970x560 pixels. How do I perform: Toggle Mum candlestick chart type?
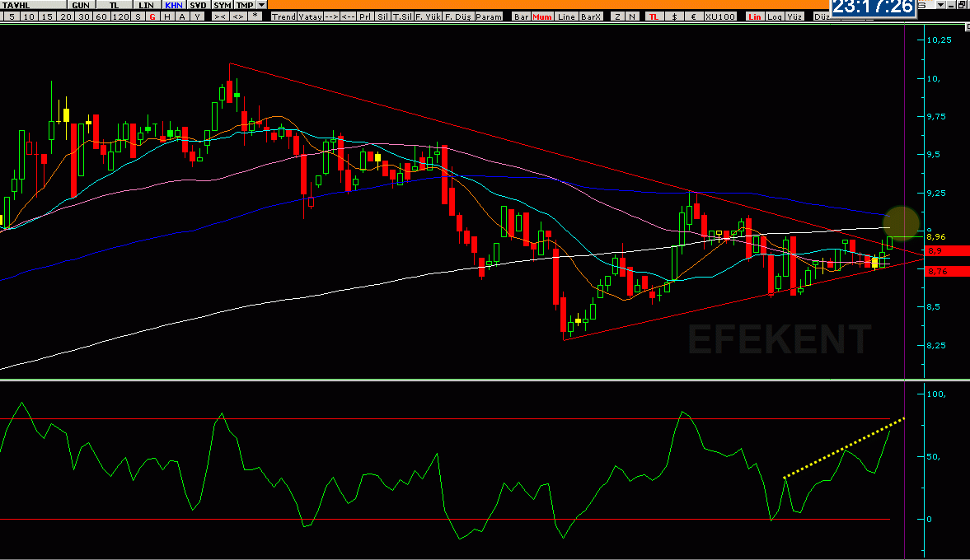tap(542, 16)
